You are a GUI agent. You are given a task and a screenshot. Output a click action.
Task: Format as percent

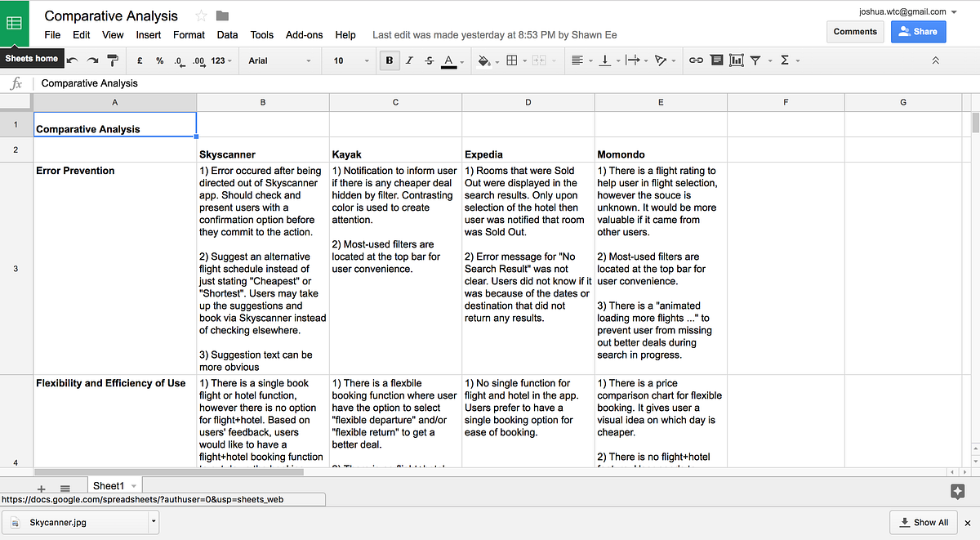tap(159, 60)
